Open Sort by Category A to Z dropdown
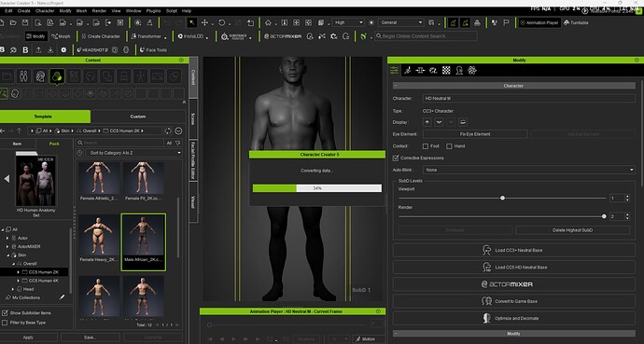644x344 pixels. click(134, 153)
